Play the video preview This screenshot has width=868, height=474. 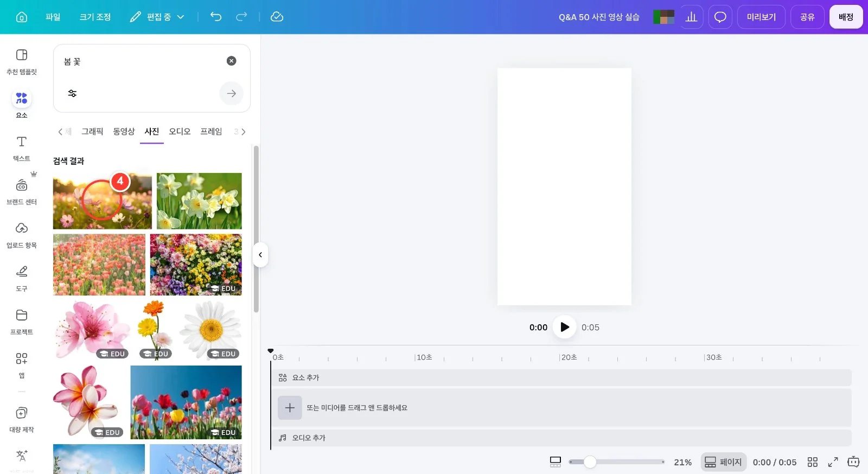(564, 327)
